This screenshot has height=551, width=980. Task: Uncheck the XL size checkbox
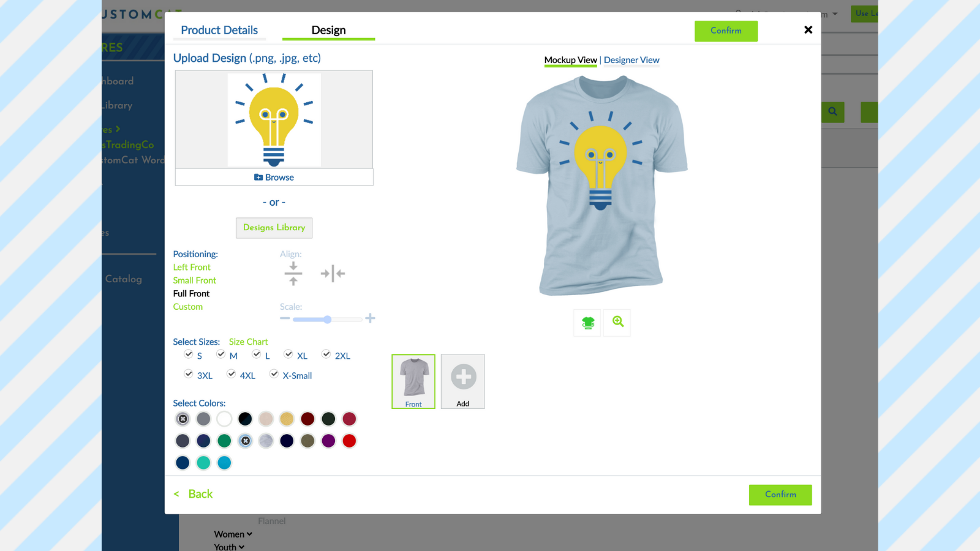288,354
